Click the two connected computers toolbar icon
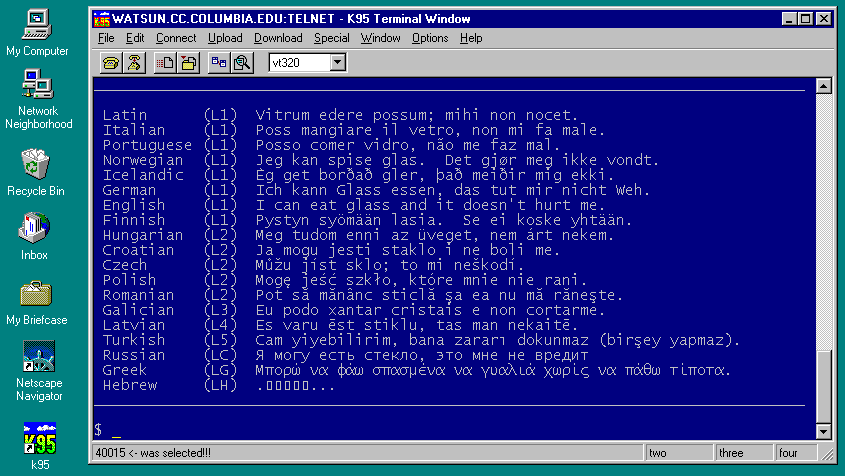 (219, 63)
